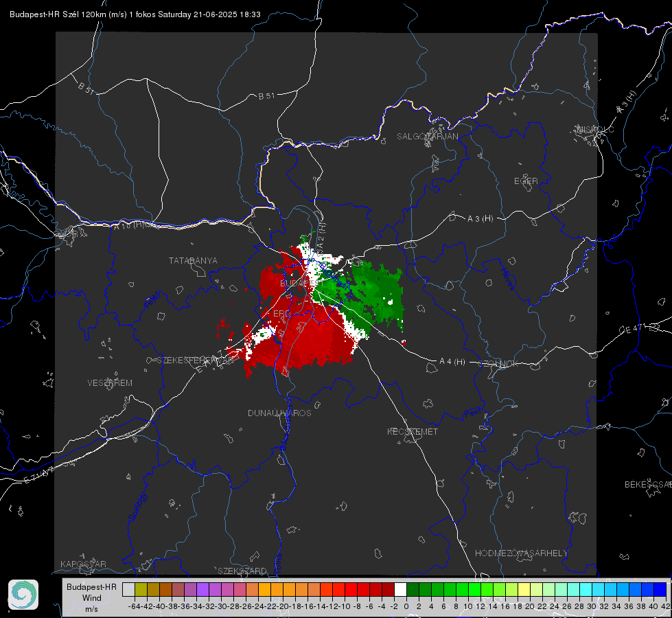This screenshot has width=672, height=618.
Task: Click the TATABÁNYA city label
Action: (193, 260)
